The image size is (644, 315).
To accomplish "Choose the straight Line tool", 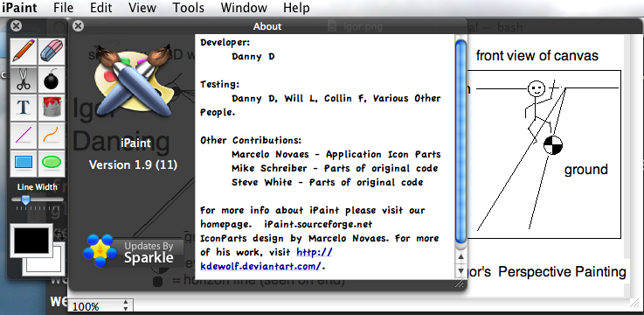I will point(24,136).
